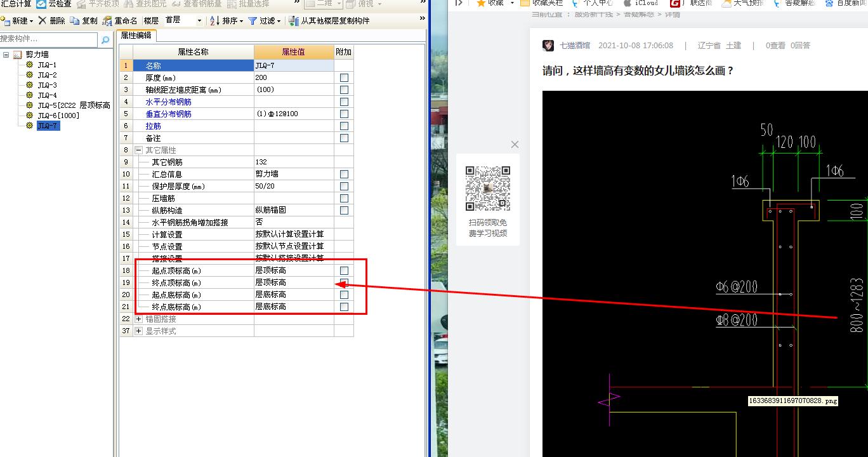Screen dimensions: 868x457
Task: Tick the 附加 checkbox for 水平分布钢筋
Action: pos(344,102)
